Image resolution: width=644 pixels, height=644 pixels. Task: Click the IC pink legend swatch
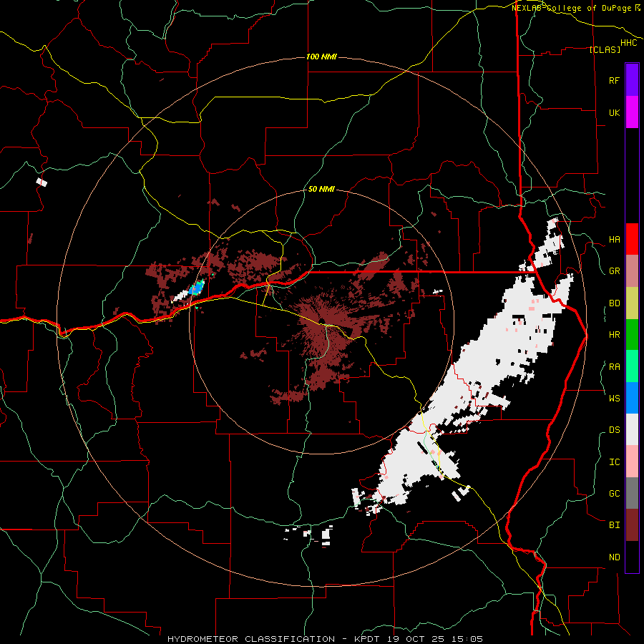point(632,462)
